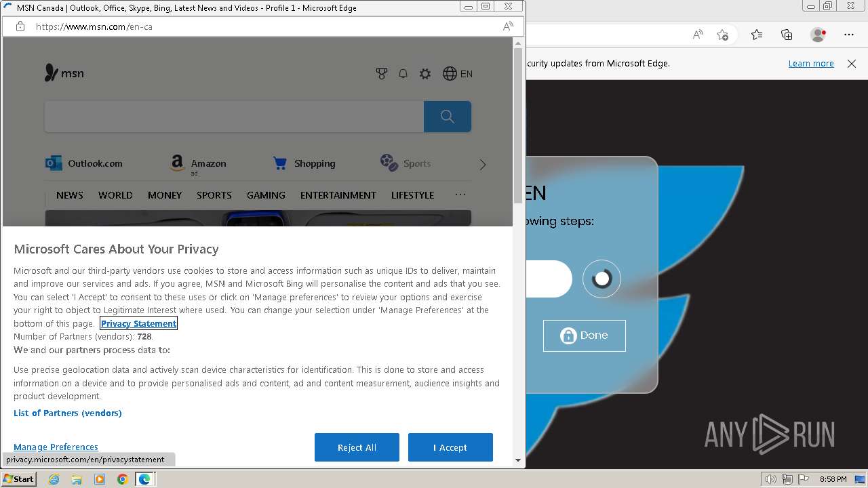Open network icon in system tray
The width and height of the screenshot is (868, 488).
[787, 479]
